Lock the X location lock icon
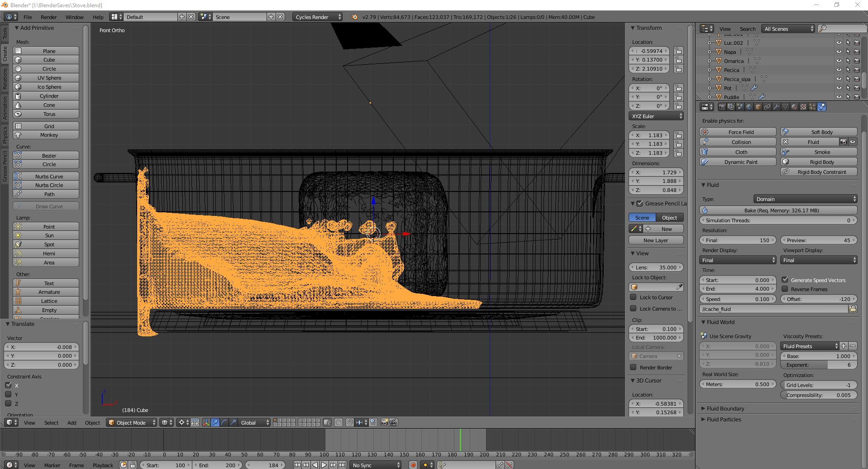Screen dimensions: 868x469 [x=678, y=51]
